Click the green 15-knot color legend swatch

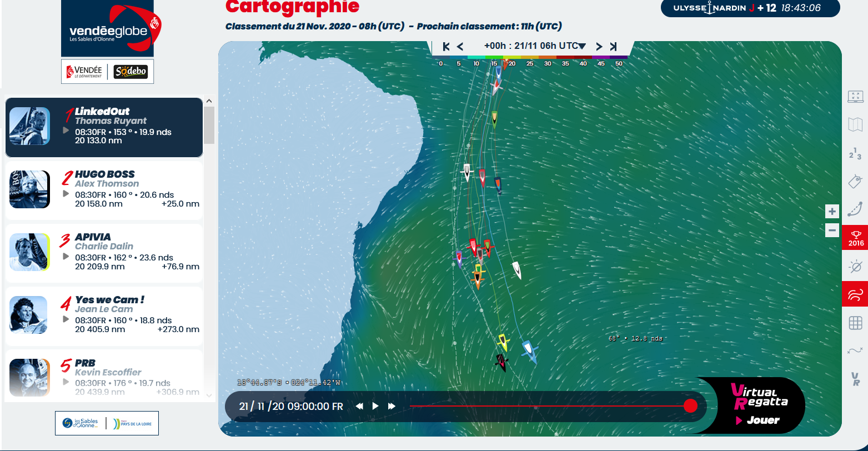pos(494,57)
